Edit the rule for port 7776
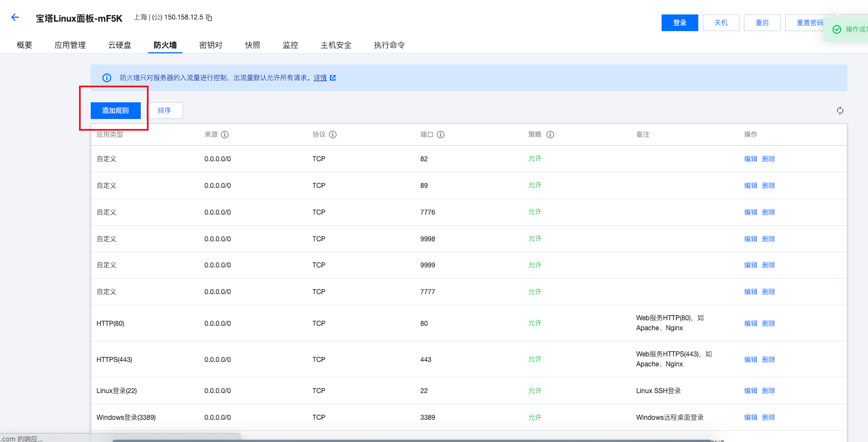The image size is (868, 442). pos(751,212)
